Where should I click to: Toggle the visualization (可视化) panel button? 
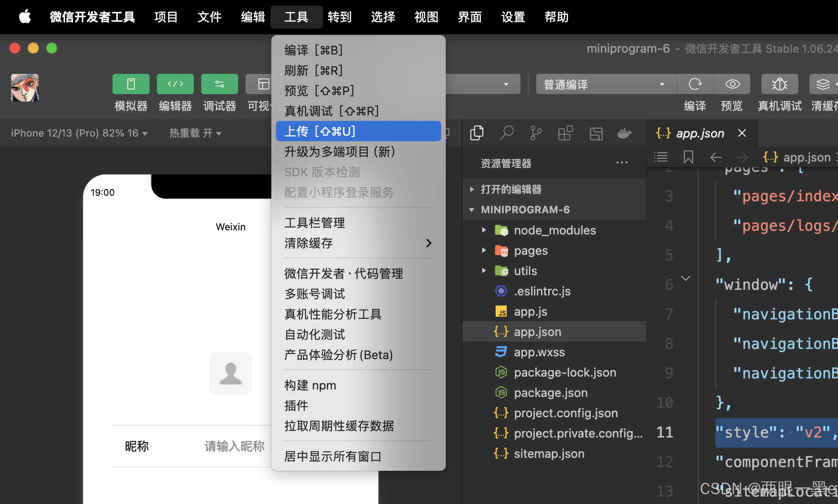point(259,84)
